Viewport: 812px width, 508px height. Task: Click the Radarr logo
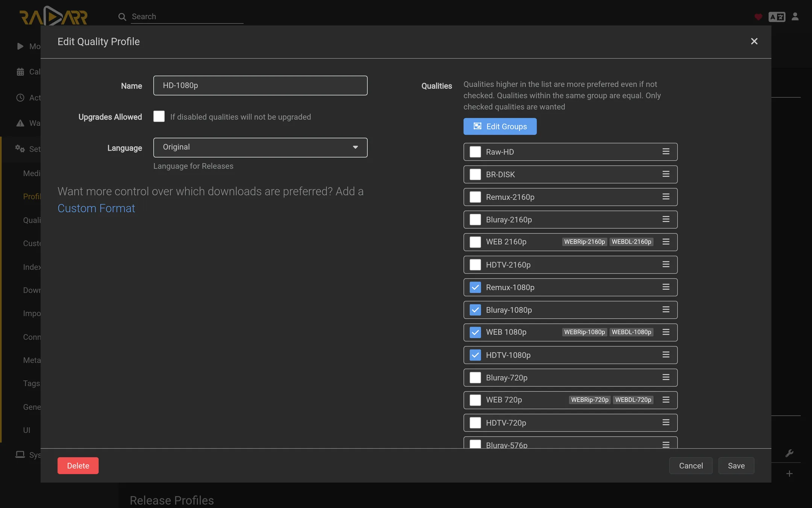pos(53,16)
